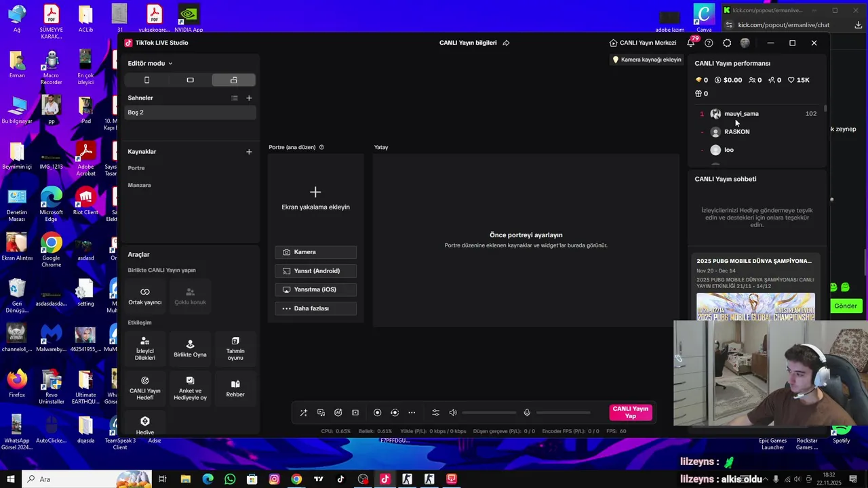
Task: Click magic wand effects icon in bottom toolbar
Action: (303, 413)
